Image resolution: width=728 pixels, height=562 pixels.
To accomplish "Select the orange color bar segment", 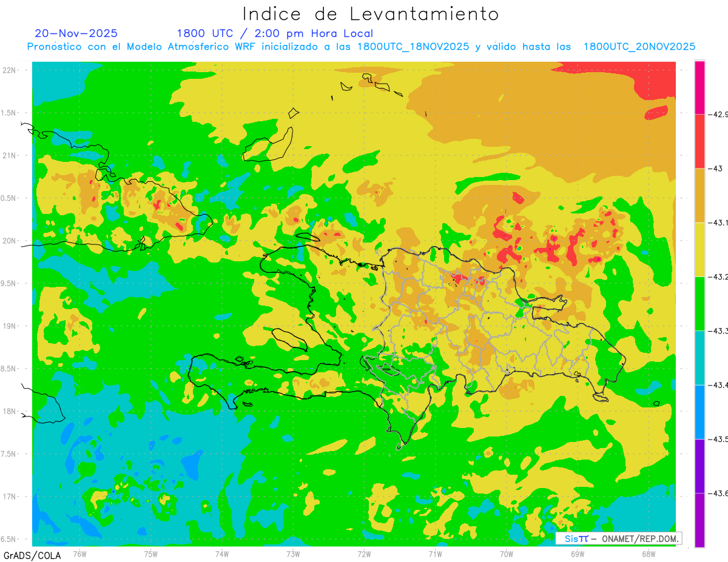I will tap(699, 195).
